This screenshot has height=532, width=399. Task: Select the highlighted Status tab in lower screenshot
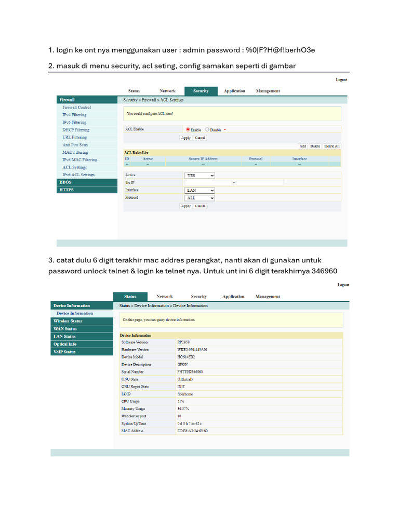pyautogui.click(x=130, y=297)
